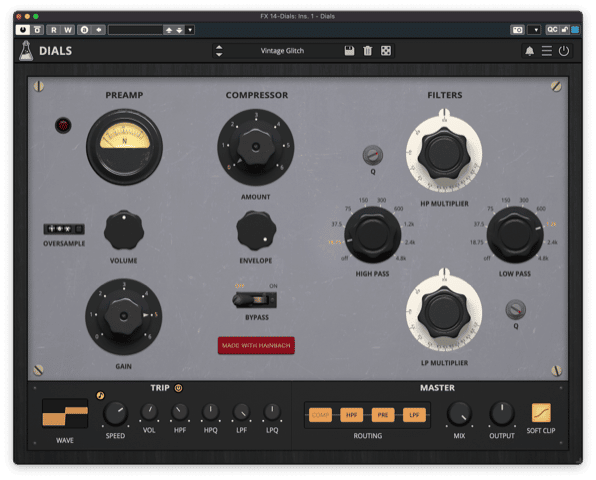Viewport: 596px width, 480px height.
Task: Randomize settings with the dice icon
Action: point(386,51)
